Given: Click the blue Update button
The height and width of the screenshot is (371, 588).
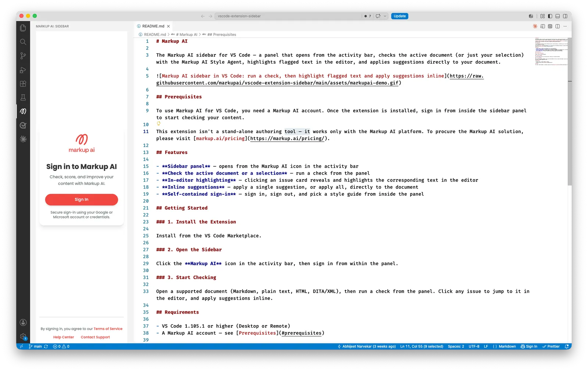Looking at the screenshot, I should [x=399, y=16].
